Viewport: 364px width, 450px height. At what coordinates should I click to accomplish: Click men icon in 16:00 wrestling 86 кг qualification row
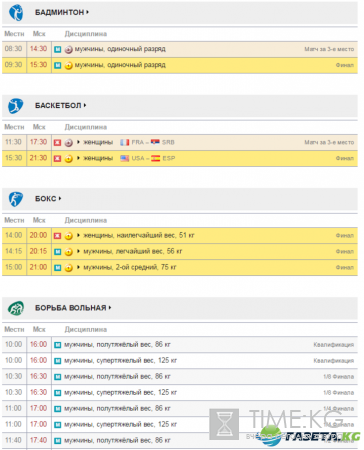(x=58, y=345)
